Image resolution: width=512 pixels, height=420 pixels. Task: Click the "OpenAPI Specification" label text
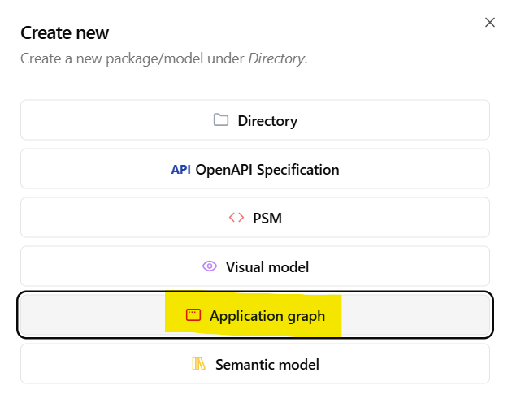tap(267, 170)
